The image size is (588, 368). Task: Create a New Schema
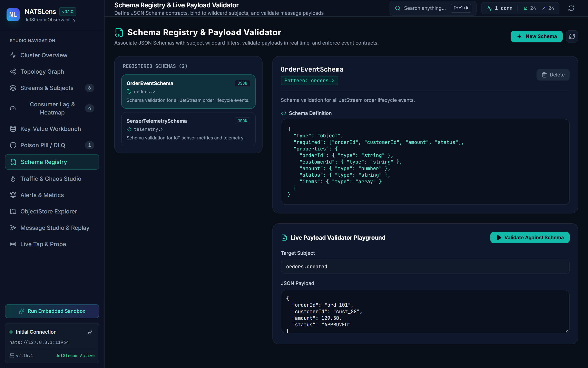pyautogui.click(x=537, y=37)
